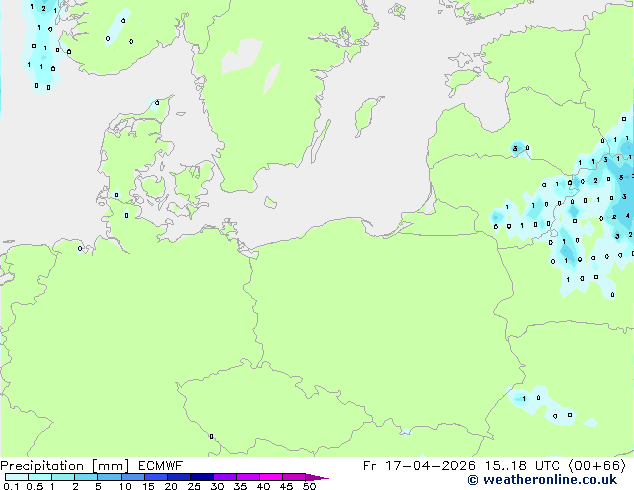Click the 2–5 mm legend color swatch
Viewport: 634px width, 490px height.
pyautogui.click(x=86, y=477)
